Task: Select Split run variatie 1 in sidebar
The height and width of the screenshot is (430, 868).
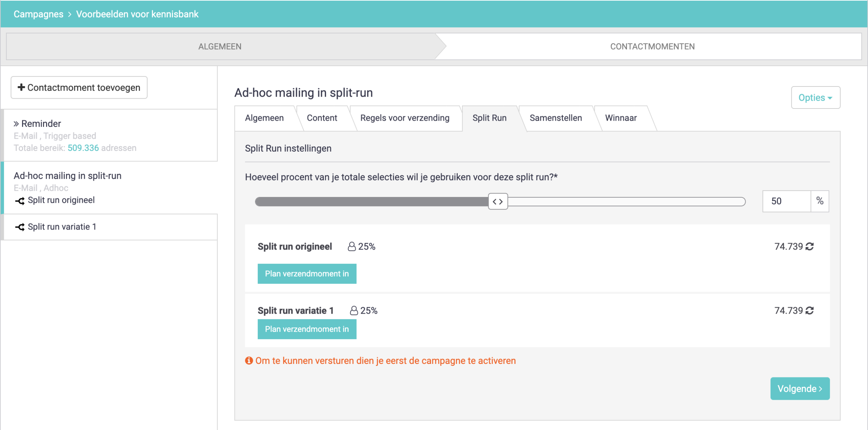Action: [x=110, y=227]
